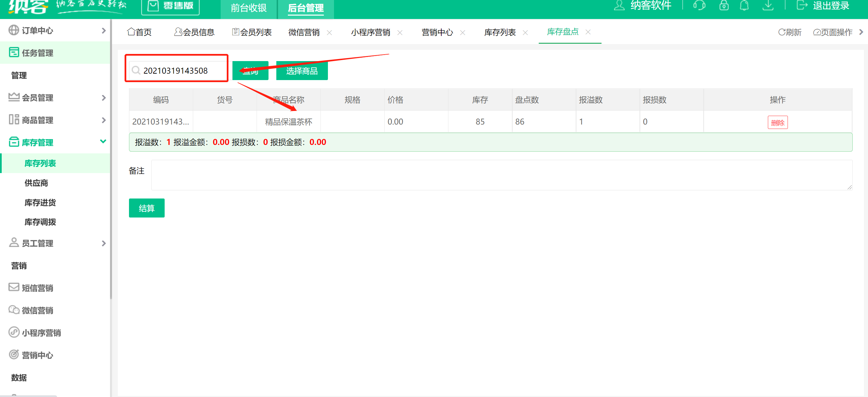868x397 pixels.
Task: Switch to the 库存列表 tab
Action: [x=500, y=32]
